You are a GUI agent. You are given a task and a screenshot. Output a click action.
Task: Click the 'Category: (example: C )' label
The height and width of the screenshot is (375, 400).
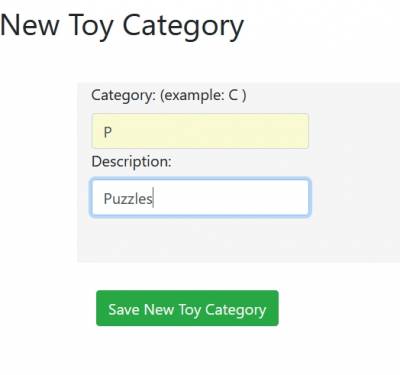pos(169,96)
